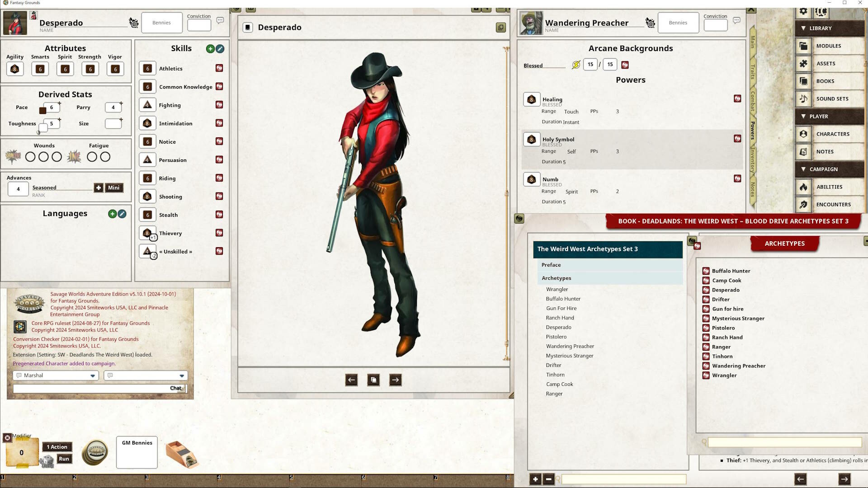Toggle the first Wounds circle
The height and width of the screenshot is (488, 868).
click(x=30, y=157)
